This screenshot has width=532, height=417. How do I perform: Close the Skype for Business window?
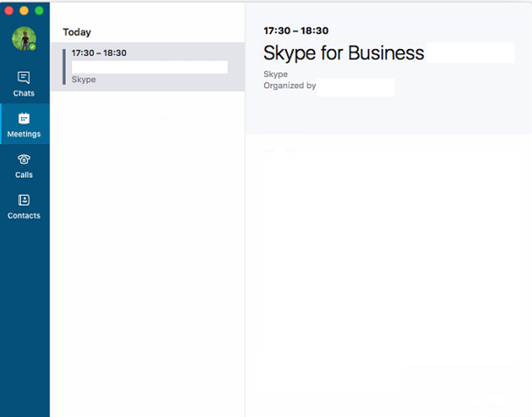pyautogui.click(x=9, y=10)
